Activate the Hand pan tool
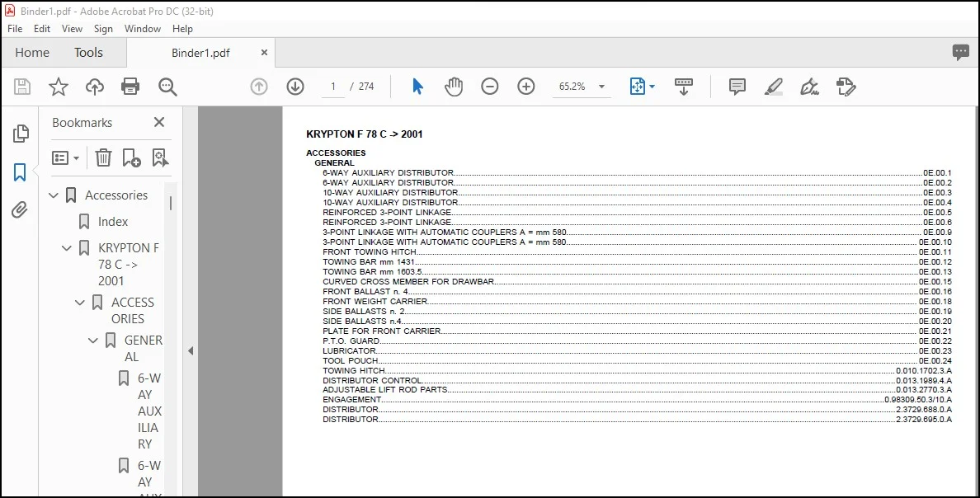980x498 pixels. 453,87
